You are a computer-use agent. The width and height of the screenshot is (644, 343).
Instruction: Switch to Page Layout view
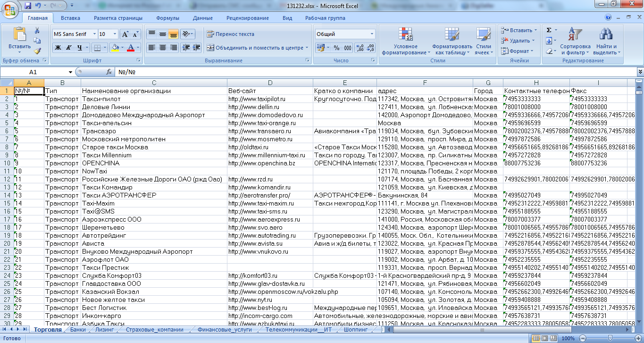click(x=545, y=338)
